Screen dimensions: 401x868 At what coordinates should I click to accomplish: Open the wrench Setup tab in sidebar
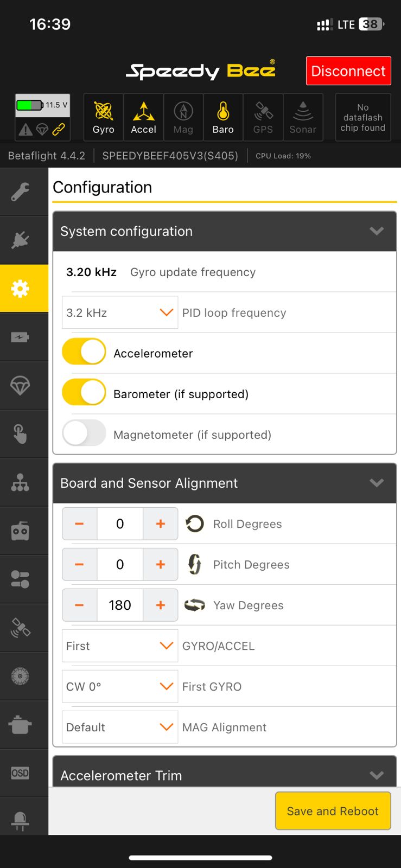20,192
